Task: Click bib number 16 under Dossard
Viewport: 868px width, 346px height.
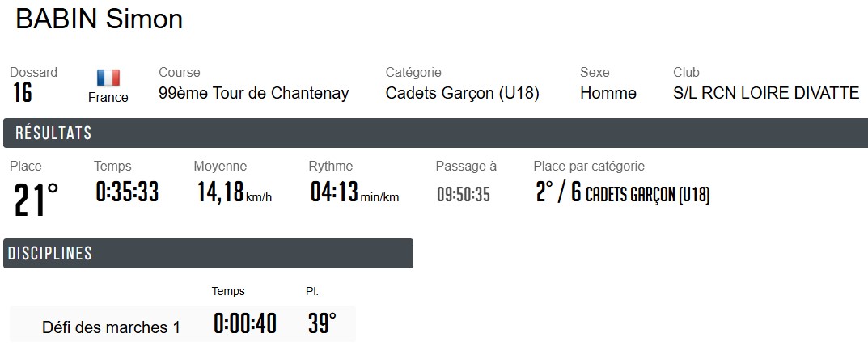Action: [x=23, y=93]
